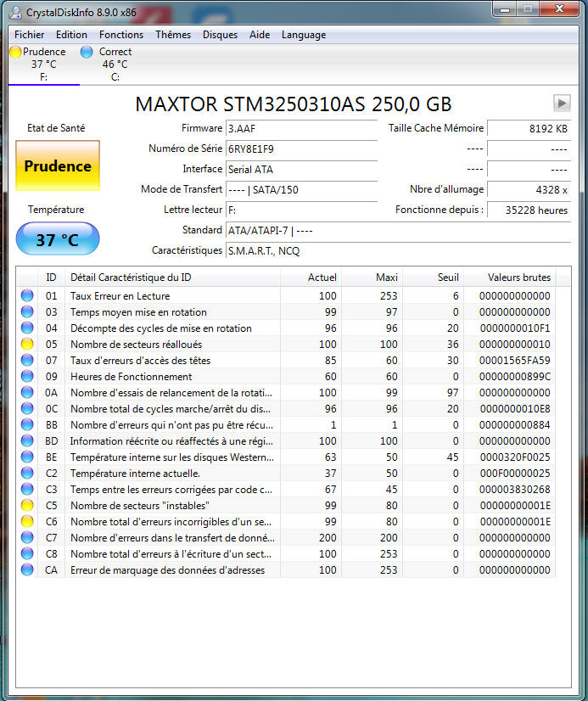Click the Seuil column header
The image size is (588, 701).
434,278
